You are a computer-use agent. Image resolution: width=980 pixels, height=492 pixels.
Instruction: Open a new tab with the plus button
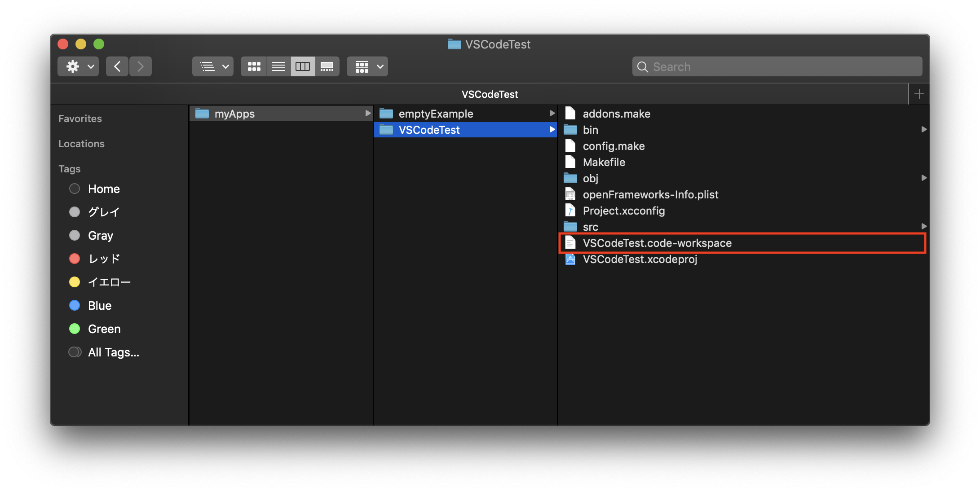919,94
